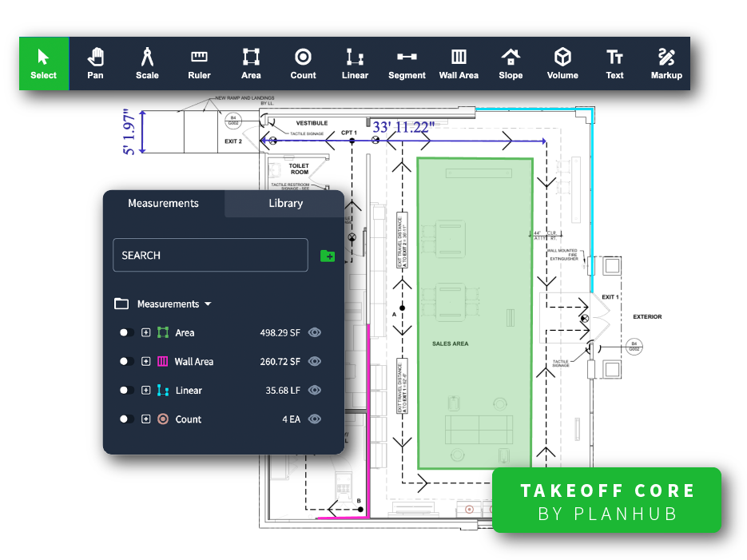Click the 33' 11.22" dimension label
Viewport: 747px width, 560px height.
pyautogui.click(x=403, y=128)
